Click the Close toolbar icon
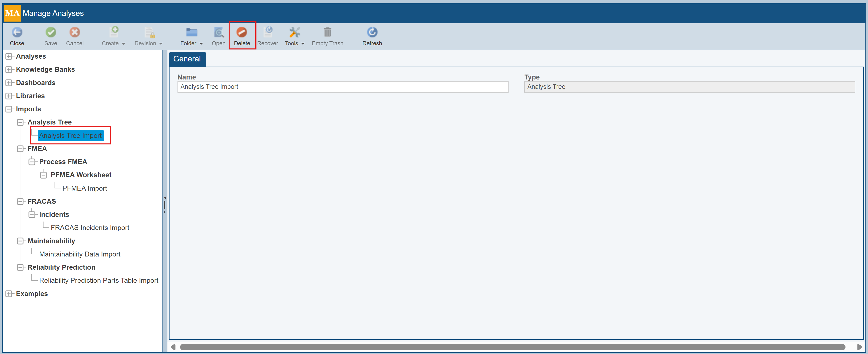Screen dimensions: 868x354 [x=17, y=32]
